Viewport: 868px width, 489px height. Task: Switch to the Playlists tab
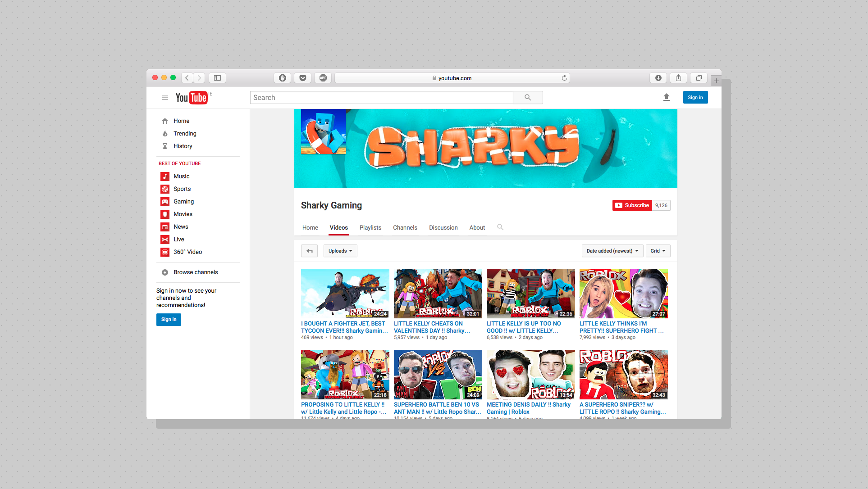pos(370,228)
